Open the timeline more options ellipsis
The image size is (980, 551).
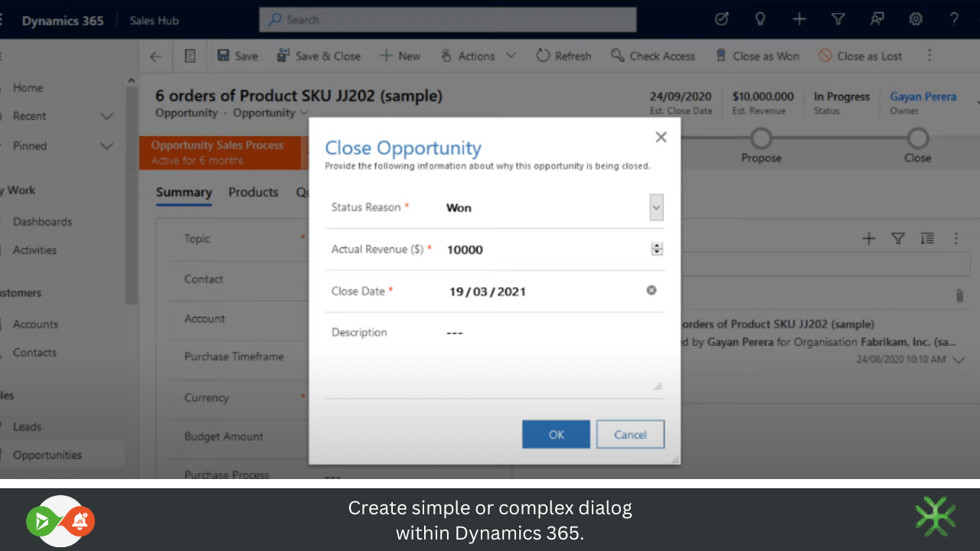pyautogui.click(x=956, y=239)
